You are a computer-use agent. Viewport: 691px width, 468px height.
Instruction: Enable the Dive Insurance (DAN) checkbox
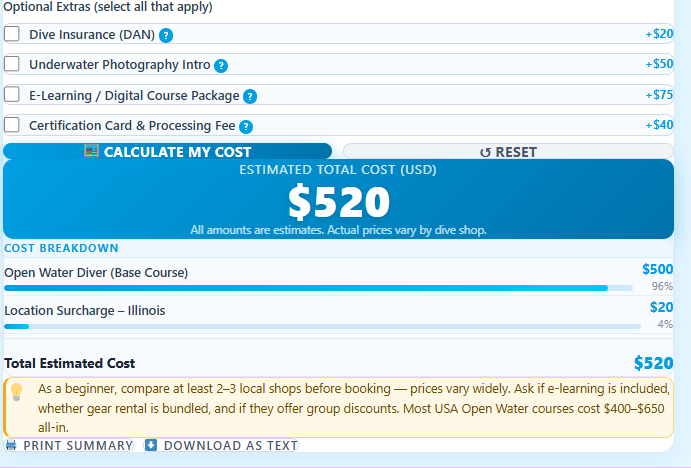pyautogui.click(x=12, y=33)
